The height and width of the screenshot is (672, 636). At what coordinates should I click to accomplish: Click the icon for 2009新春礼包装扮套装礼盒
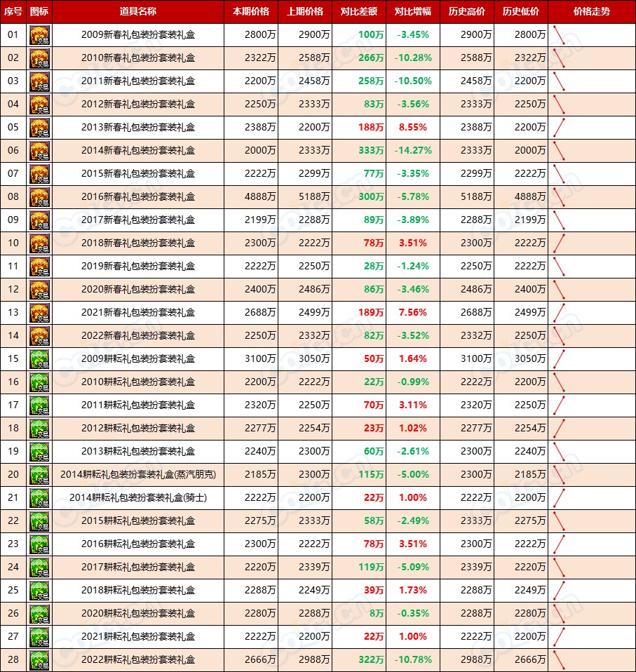pyautogui.click(x=39, y=35)
